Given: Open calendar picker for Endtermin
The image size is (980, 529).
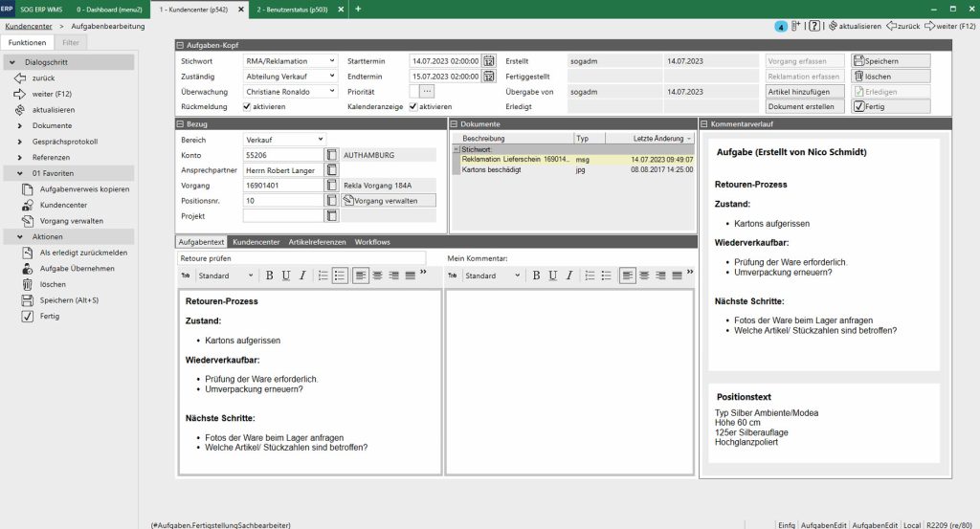Looking at the screenshot, I should pyautogui.click(x=489, y=77).
